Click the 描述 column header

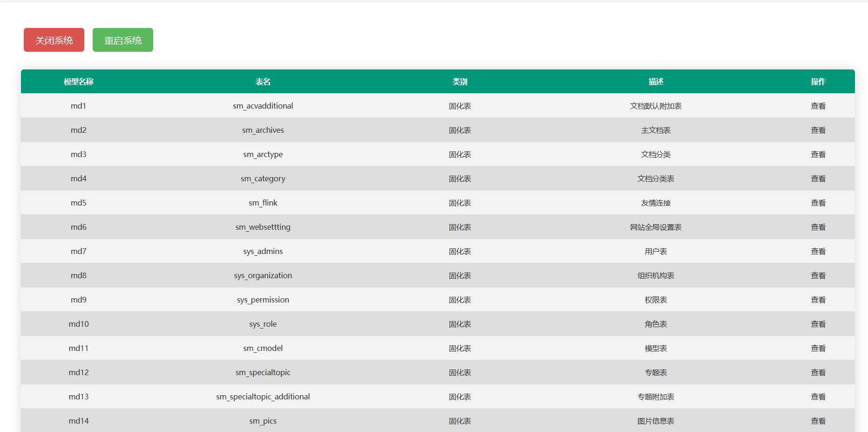click(656, 82)
